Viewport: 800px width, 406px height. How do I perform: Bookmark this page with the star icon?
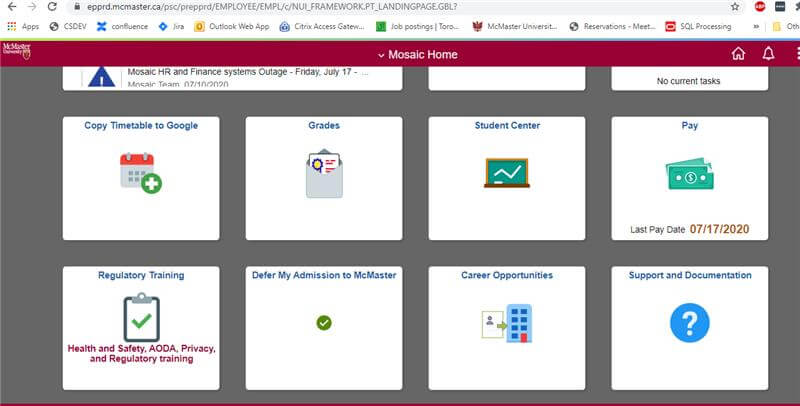(735, 7)
